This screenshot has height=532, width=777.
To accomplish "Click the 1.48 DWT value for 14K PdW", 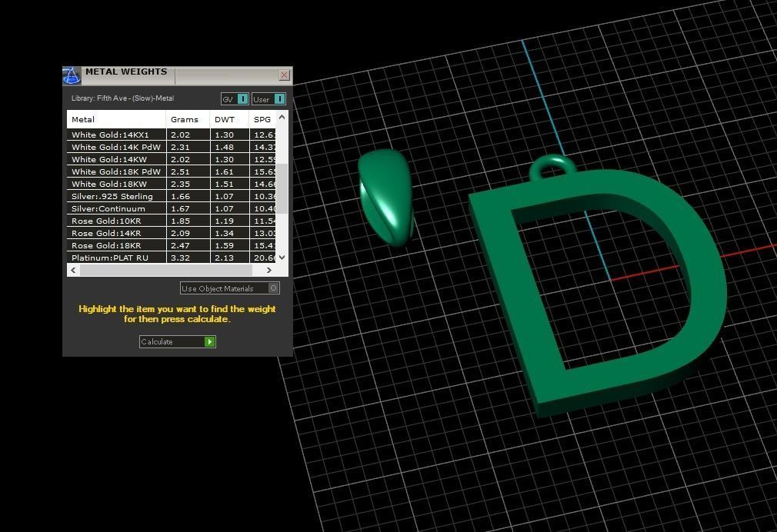I will tap(224, 147).
